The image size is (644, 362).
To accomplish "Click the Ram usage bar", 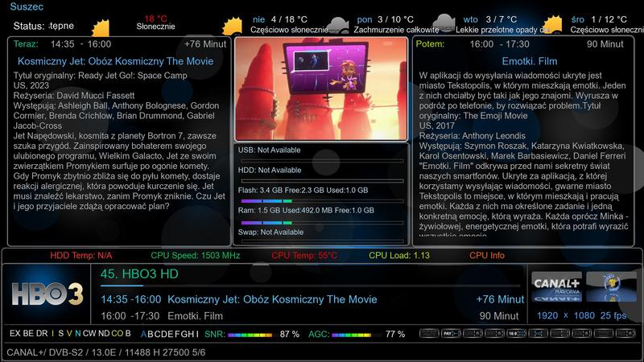I will click(322, 223).
